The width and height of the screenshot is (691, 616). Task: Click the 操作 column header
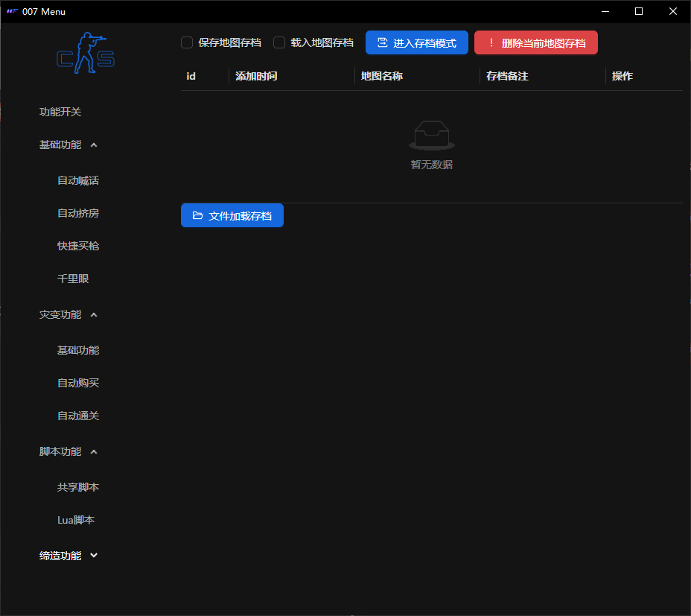[x=622, y=76]
